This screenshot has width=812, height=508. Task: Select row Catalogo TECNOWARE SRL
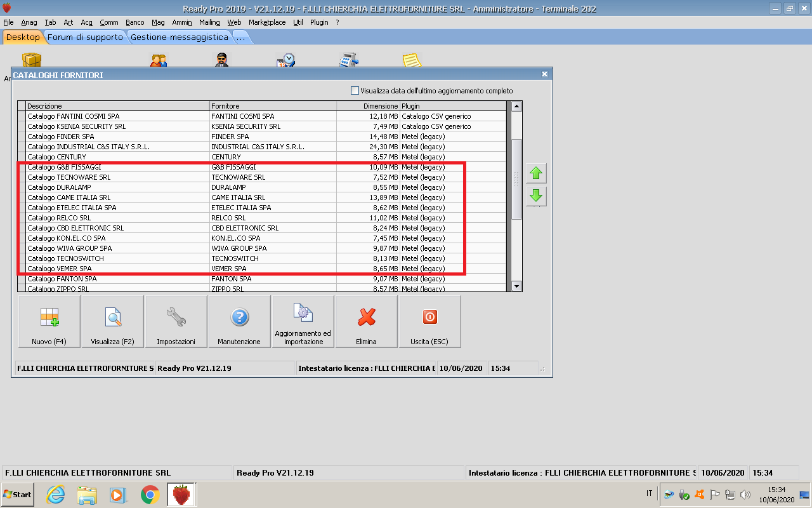(262, 177)
